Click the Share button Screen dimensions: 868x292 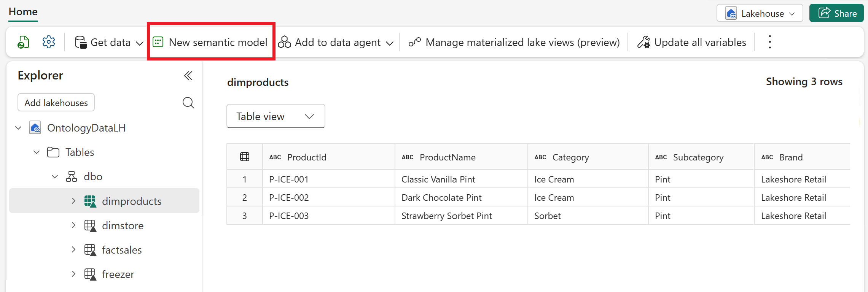(836, 13)
